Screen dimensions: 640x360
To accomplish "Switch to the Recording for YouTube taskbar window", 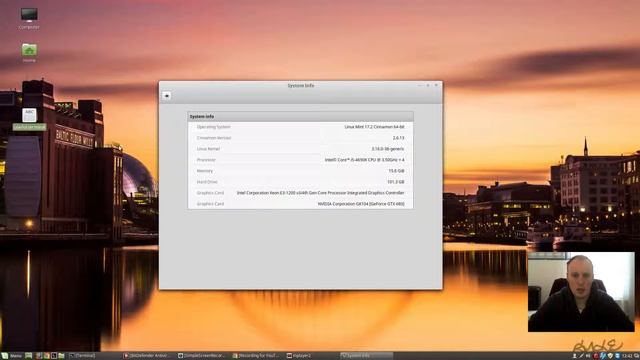I will pyautogui.click(x=257, y=356).
